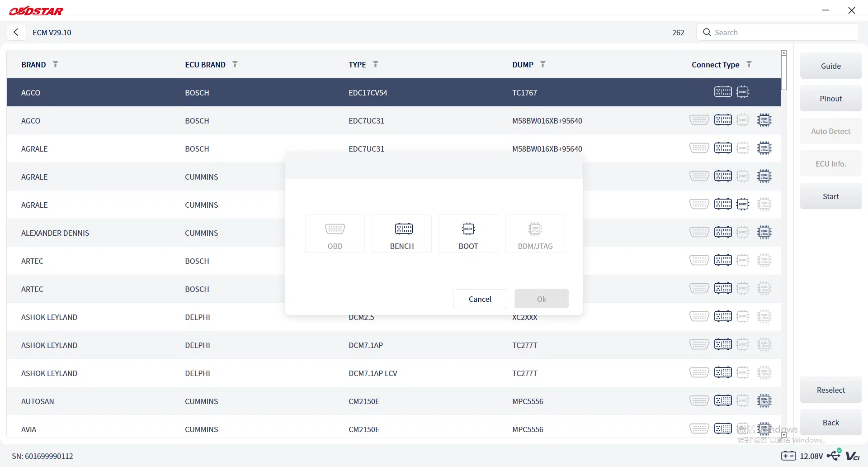Viewport: 868px width, 467px height.
Task: Click M58BW016XB+95640 in the AGCO row
Action: click(547, 121)
